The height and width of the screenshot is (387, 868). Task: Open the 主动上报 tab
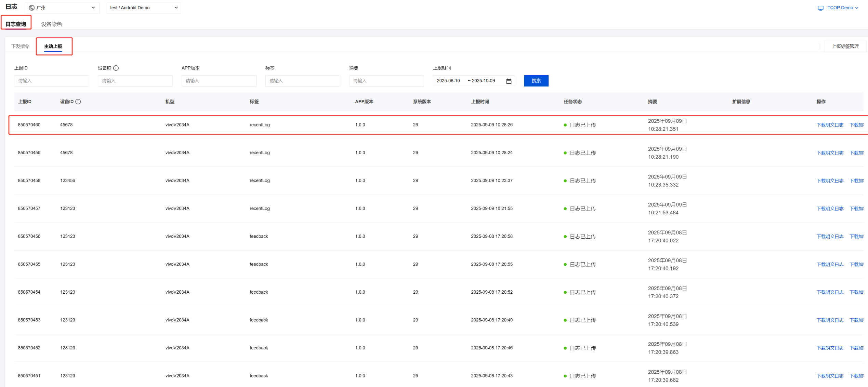click(53, 46)
